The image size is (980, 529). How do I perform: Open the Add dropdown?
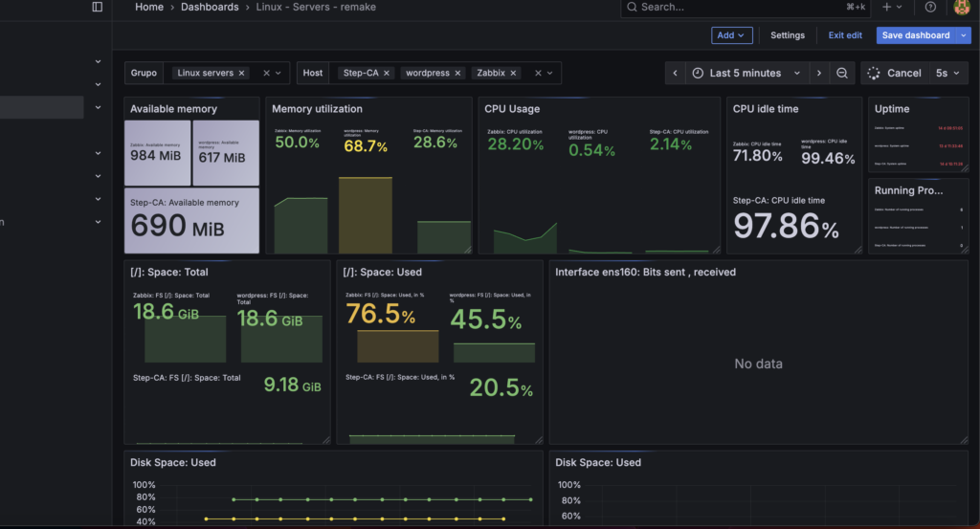pos(732,35)
